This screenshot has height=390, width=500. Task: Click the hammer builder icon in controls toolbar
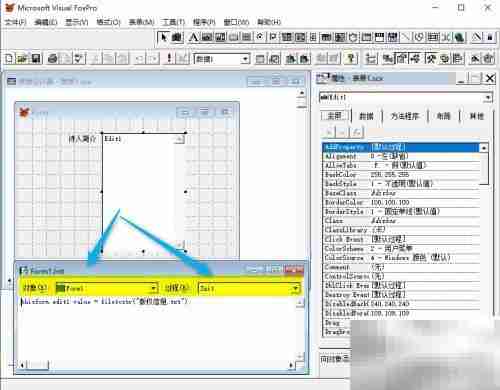(477, 37)
